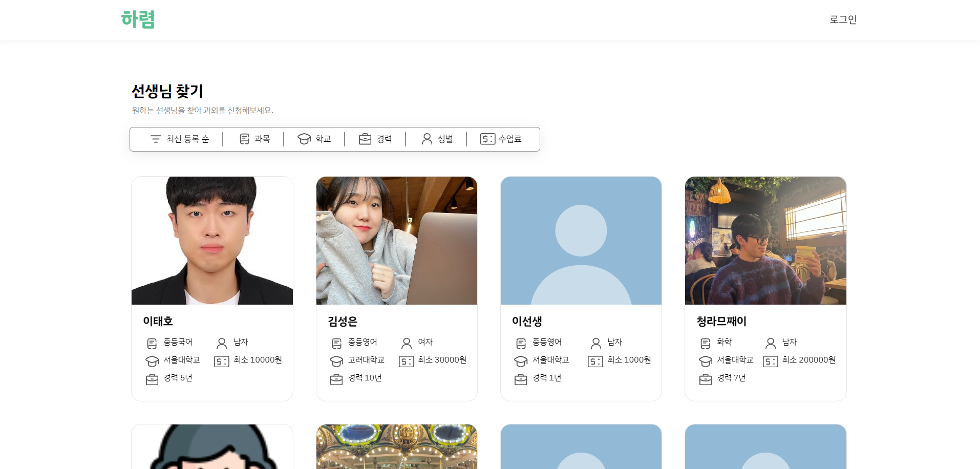Click the teacher name 김성은

[343, 321]
